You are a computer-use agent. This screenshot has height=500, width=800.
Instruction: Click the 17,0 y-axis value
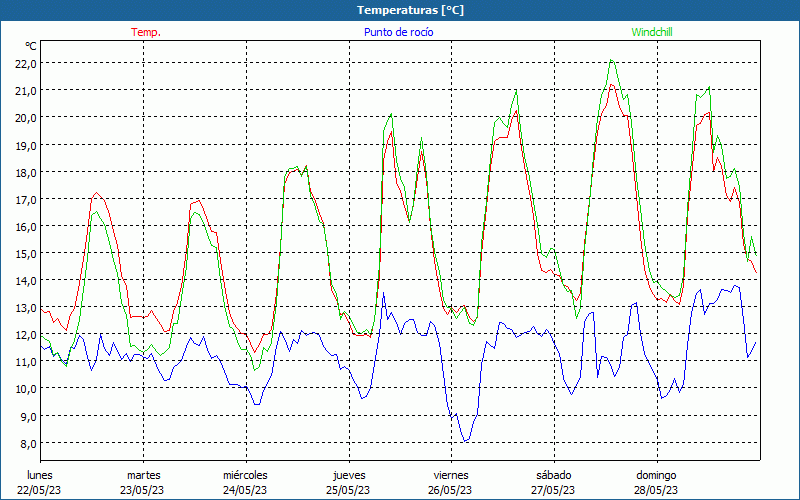coord(26,199)
